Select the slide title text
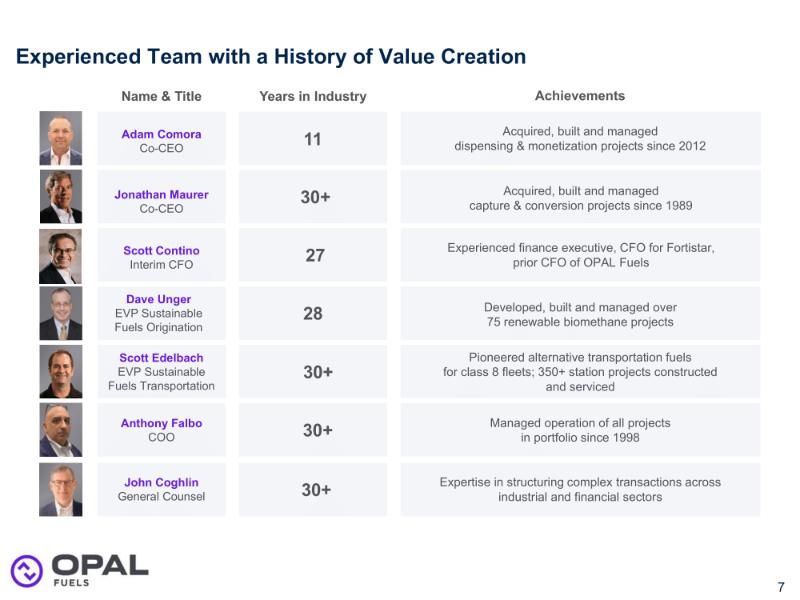This screenshot has height=600, width=800. (x=271, y=56)
